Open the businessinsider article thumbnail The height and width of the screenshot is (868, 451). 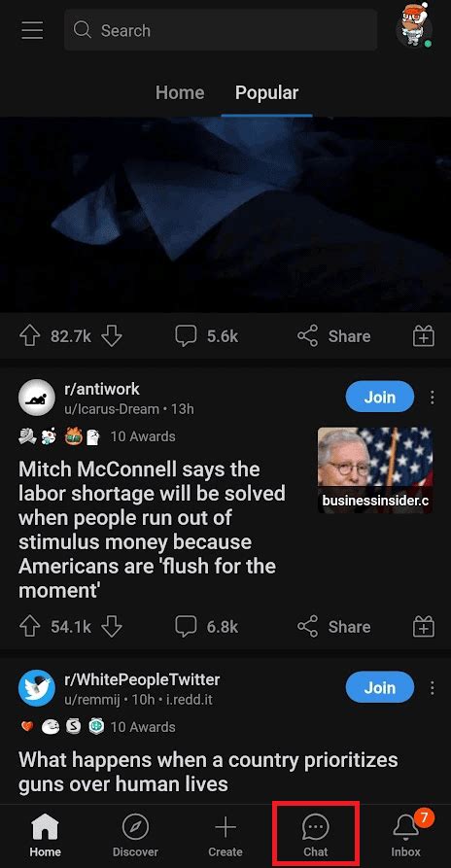pyautogui.click(x=375, y=469)
